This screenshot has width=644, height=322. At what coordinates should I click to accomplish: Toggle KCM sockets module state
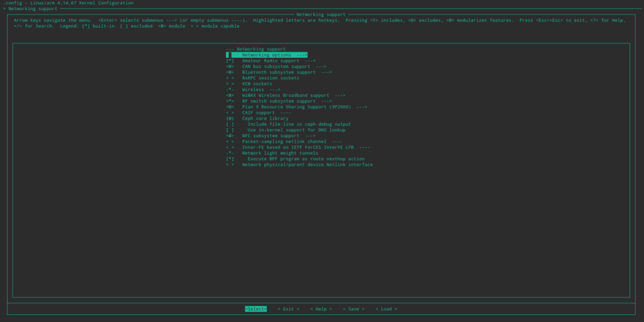click(230, 84)
